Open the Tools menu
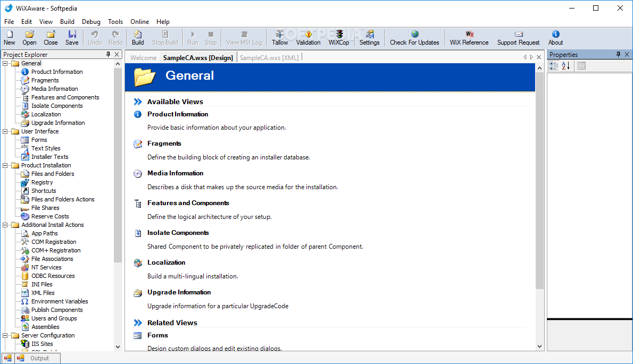This screenshot has width=633, height=364. coord(115,22)
